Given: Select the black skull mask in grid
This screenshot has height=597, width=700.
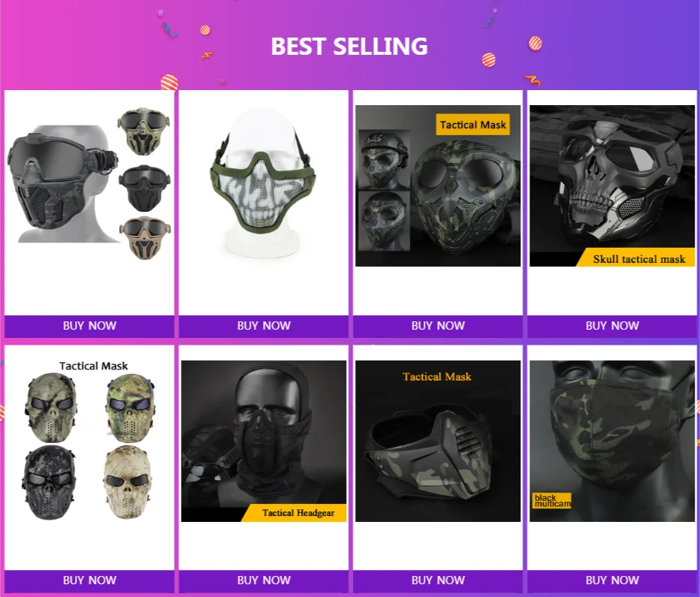Looking at the screenshot, I should click(49, 482).
